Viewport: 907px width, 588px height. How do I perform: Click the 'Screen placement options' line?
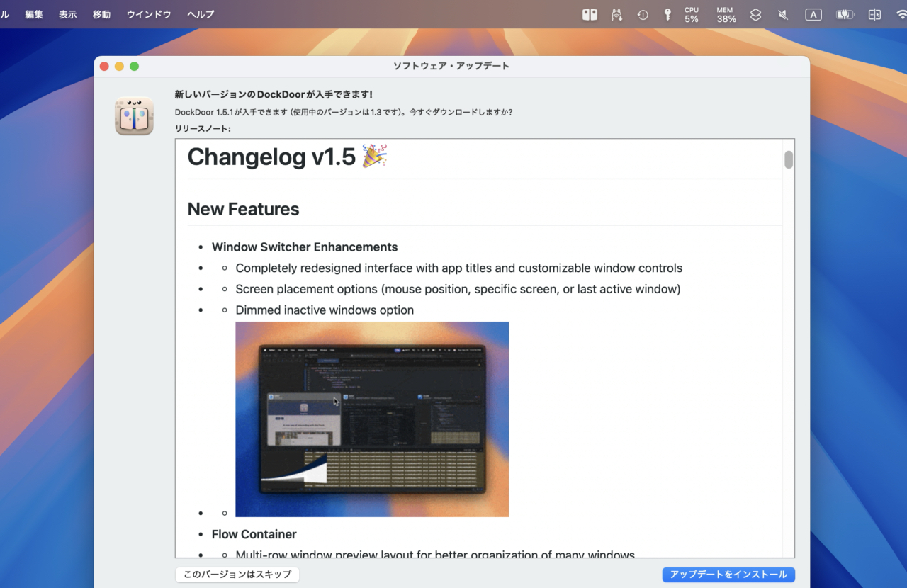pyautogui.click(x=458, y=289)
